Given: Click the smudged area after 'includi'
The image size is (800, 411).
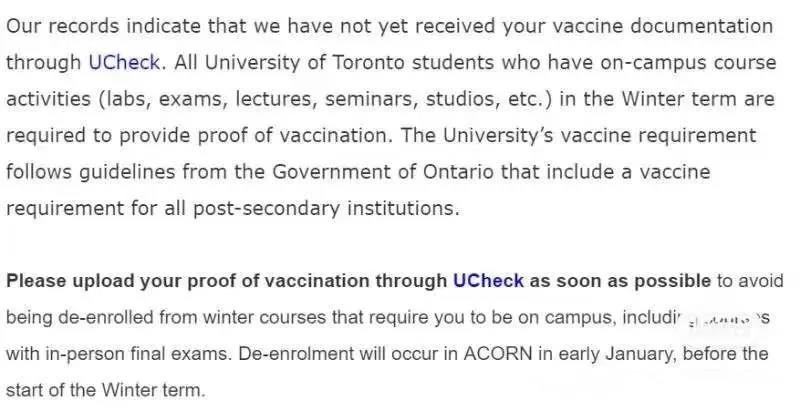Looking at the screenshot, I should point(719,321).
